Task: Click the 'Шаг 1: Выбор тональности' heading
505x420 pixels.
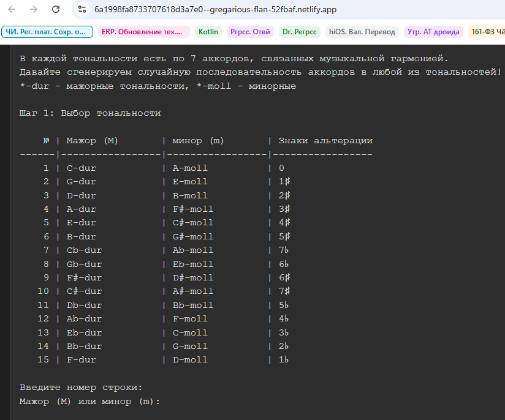Action: click(90, 113)
